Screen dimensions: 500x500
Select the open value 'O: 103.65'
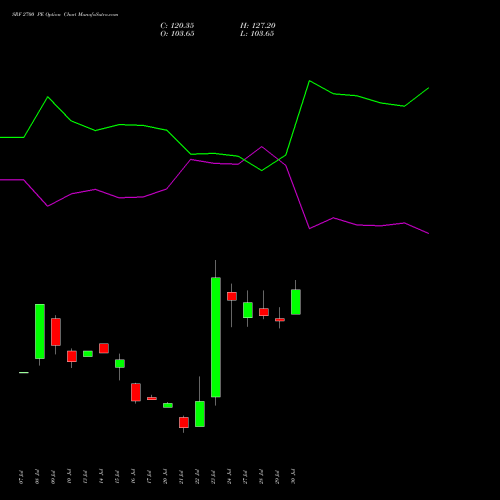point(177,34)
